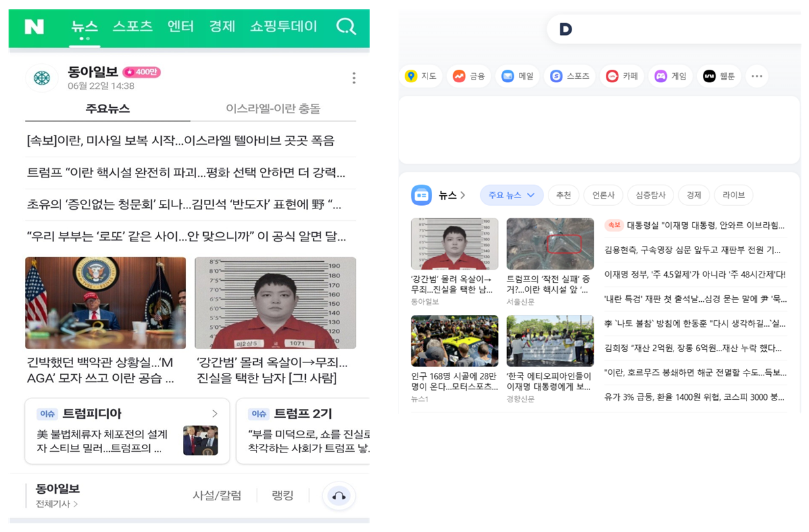This screenshot has height=532, width=809.
Task: Open headline '[속보]이란, 미사일 보복 시작'
Action: (x=181, y=141)
